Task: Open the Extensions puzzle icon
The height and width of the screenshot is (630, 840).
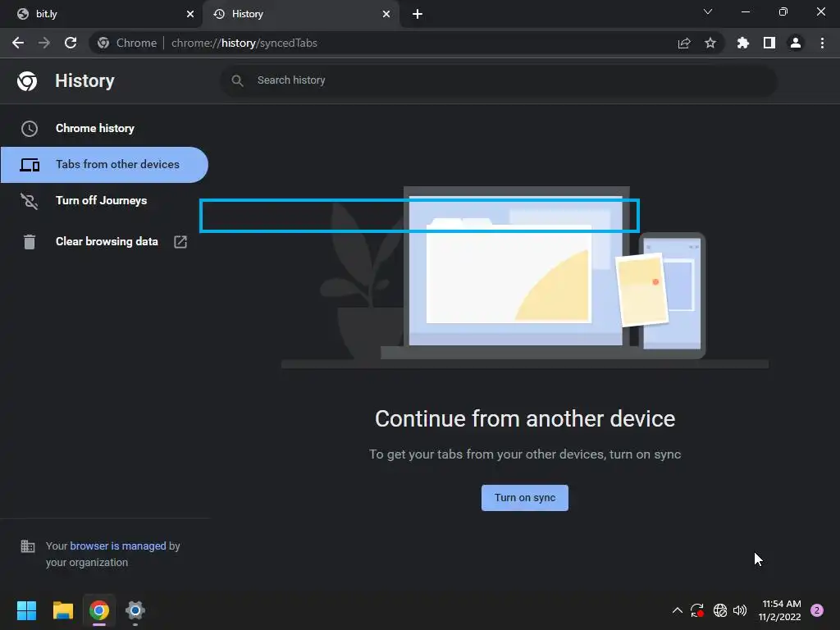Action: [x=743, y=43]
